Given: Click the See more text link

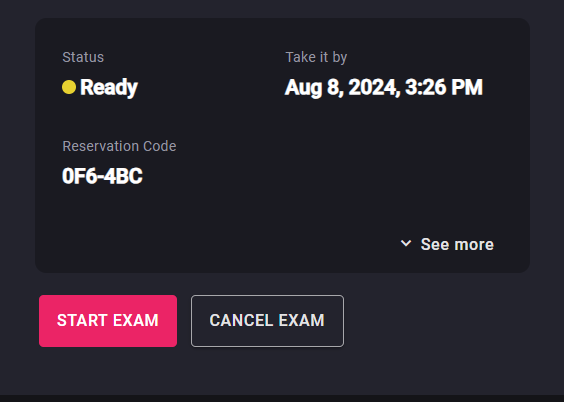Looking at the screenshot, I should (x=457, y=245).
